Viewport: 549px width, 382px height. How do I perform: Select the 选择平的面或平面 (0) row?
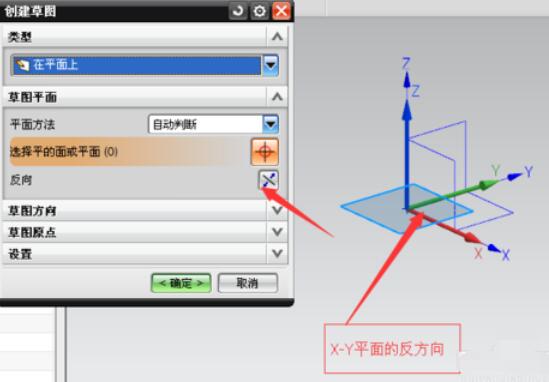tap(144, 152)
